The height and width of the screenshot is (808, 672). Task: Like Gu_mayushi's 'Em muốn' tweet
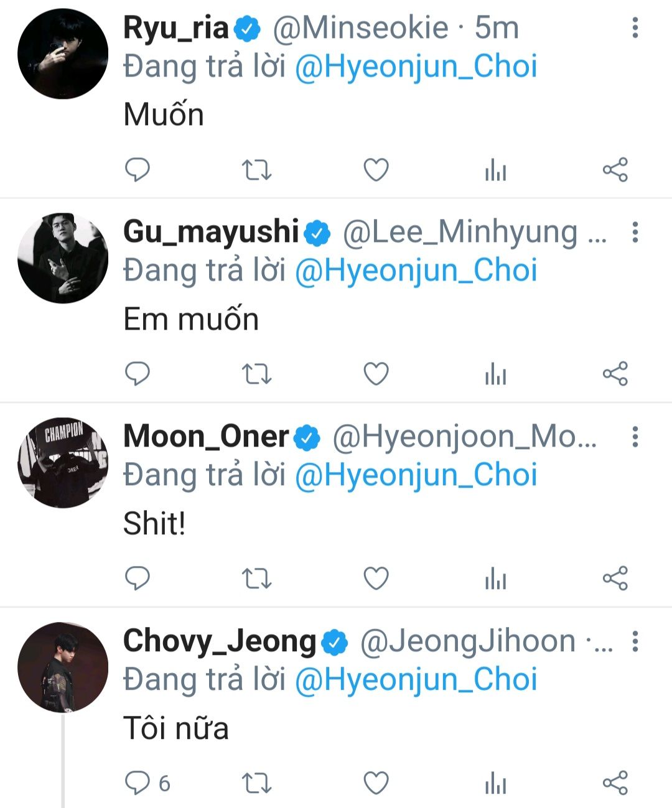(376, 374)
